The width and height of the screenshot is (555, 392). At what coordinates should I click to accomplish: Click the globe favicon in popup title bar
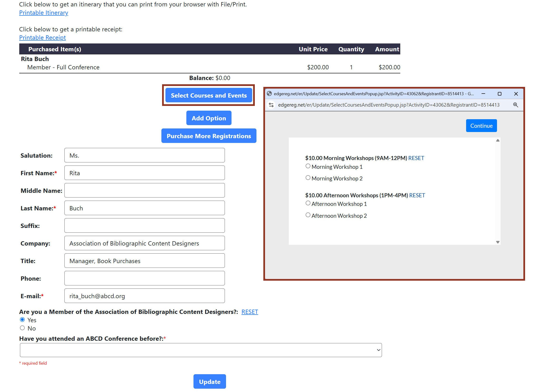269,94
